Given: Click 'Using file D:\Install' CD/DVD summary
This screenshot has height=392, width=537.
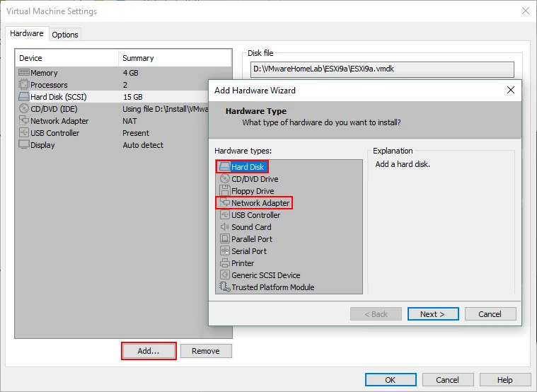Looking at the screenshot, I should (166, 109).
